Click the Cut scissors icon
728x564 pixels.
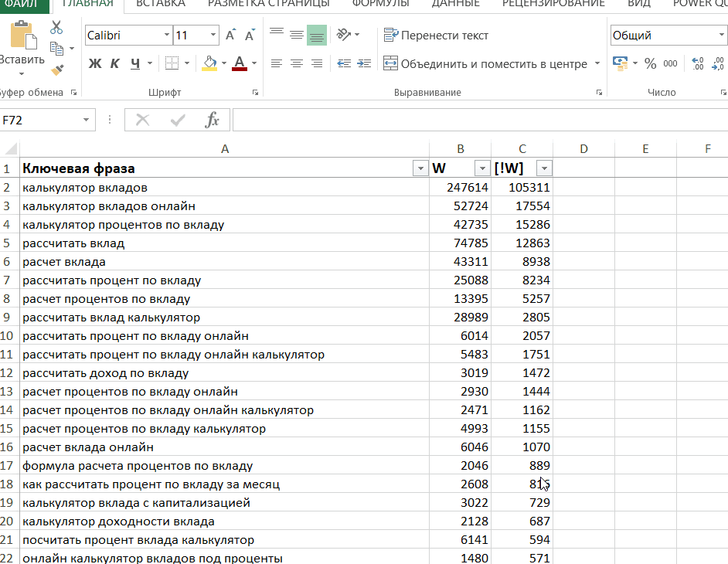[56, 27]
